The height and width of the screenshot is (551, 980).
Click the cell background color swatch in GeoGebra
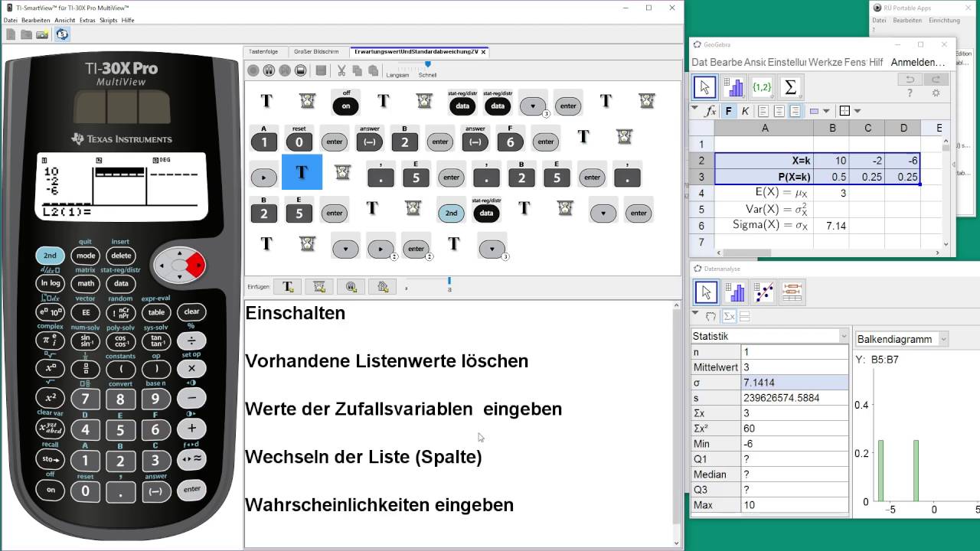click(x=815, y=111)
